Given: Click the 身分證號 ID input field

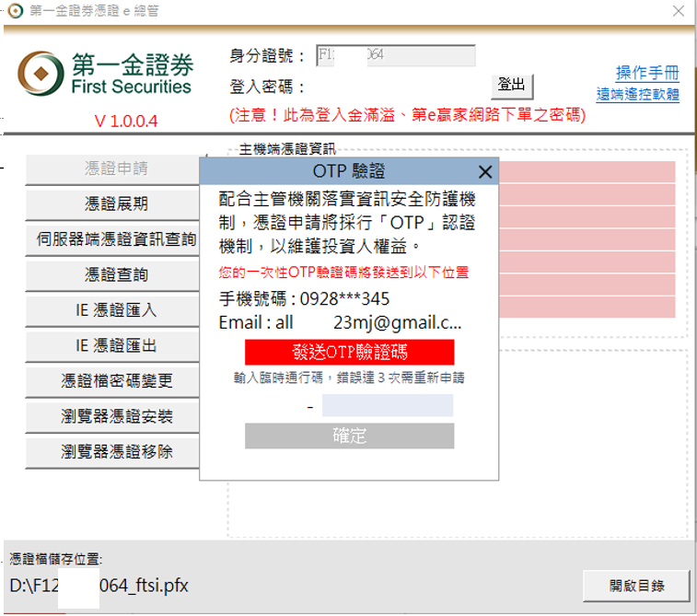Looking at the screenshot, I should point(395,55).
